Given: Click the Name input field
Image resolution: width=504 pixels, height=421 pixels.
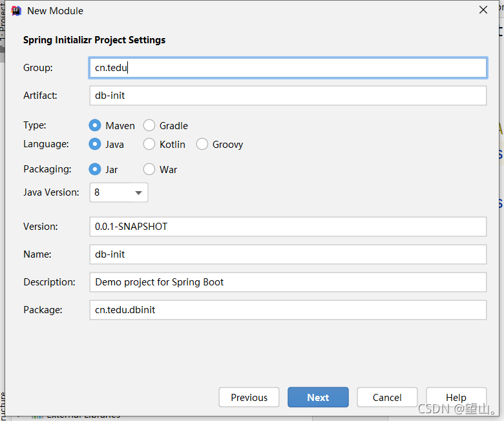Looking at the screenshot, I should [288, 254].
